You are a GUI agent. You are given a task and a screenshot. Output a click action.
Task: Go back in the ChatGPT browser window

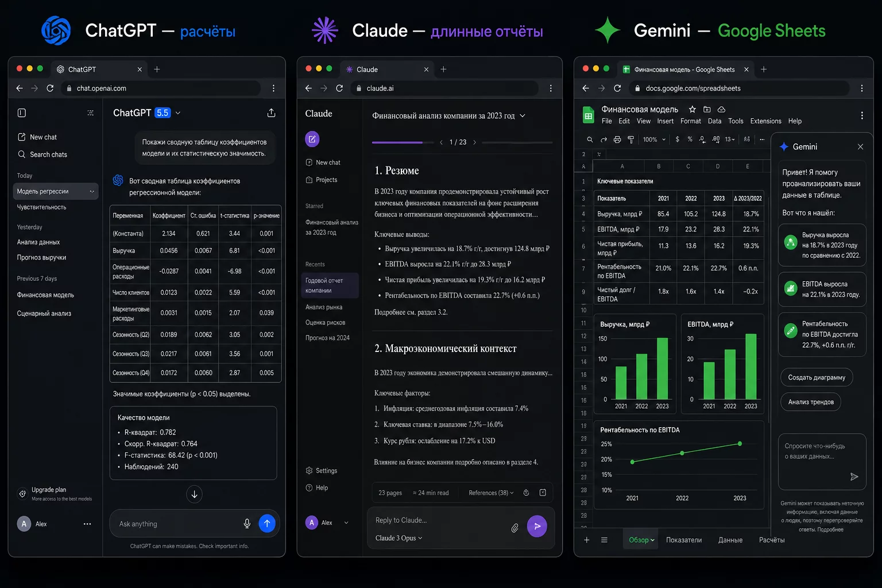click(x=20, y=88)
